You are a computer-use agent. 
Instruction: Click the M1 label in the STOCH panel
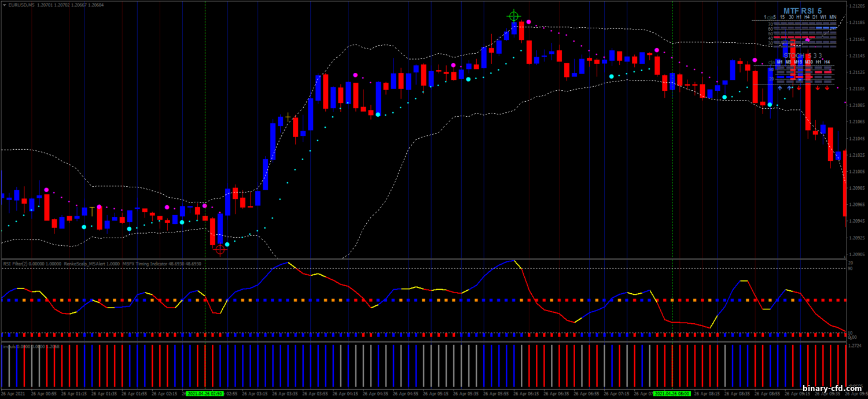tap(779, 62)
